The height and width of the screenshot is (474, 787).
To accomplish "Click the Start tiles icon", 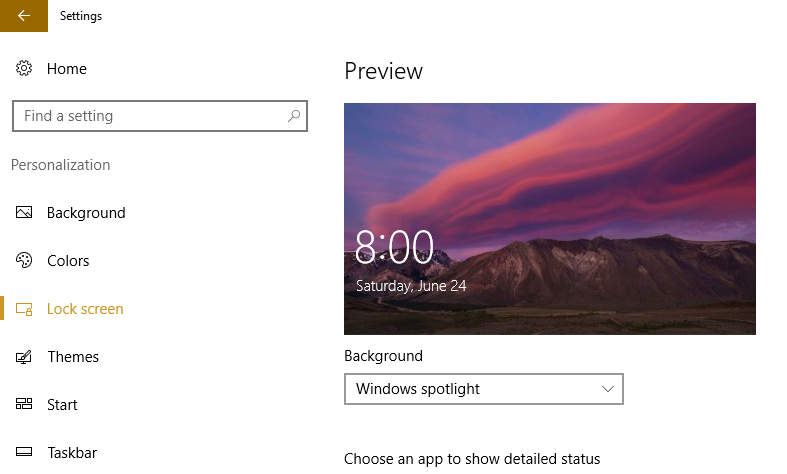I will pyautogui.click(x=24, y=404).
